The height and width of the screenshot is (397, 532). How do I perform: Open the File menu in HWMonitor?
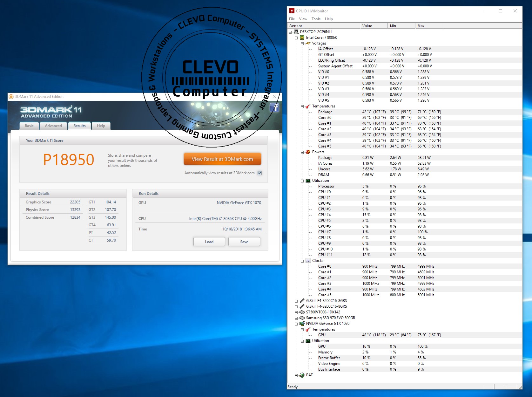click(x=292, y=19)
